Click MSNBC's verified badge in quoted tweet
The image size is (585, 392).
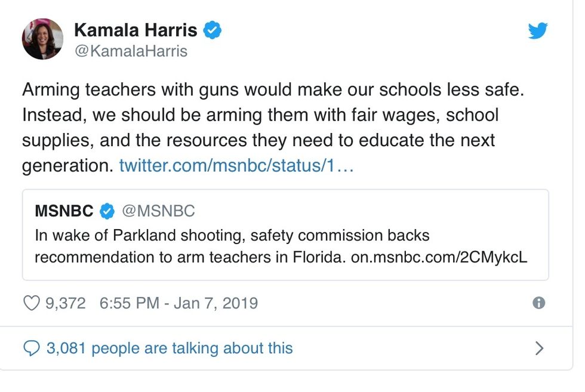(x=107, y=211)
